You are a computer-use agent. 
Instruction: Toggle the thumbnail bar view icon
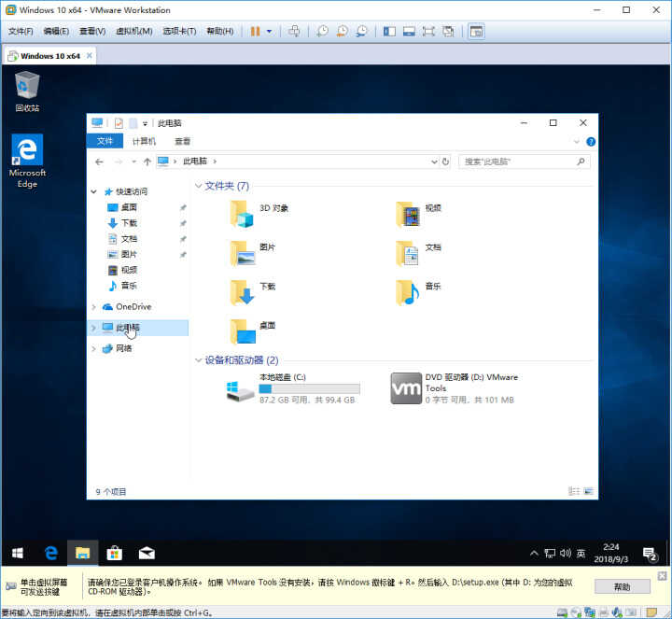[409, 32]
